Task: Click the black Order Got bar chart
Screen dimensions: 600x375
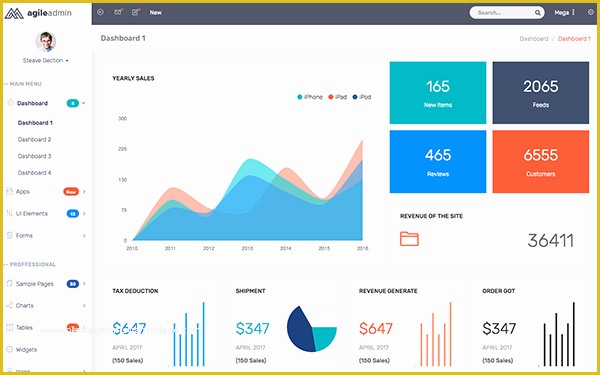Action: 559,334
